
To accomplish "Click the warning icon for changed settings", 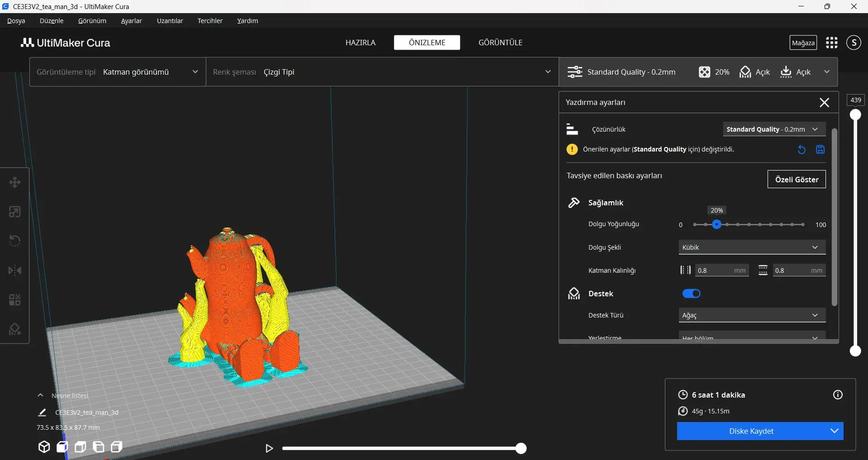I will (572, 149).
